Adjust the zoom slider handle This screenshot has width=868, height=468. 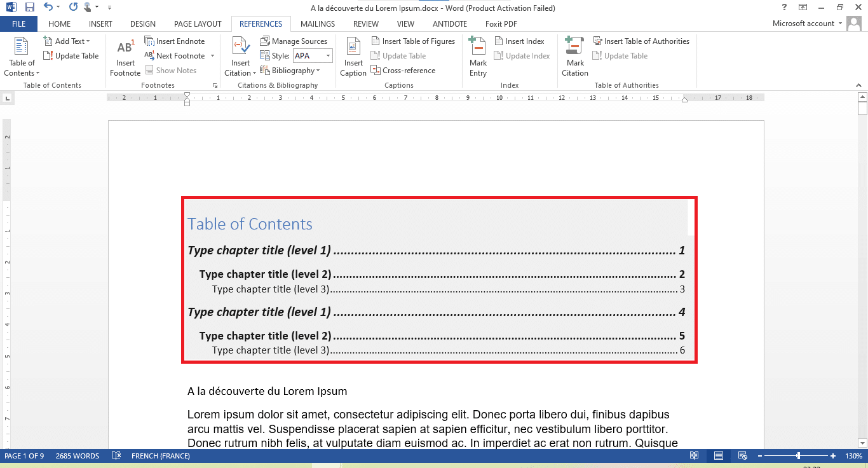799,456
